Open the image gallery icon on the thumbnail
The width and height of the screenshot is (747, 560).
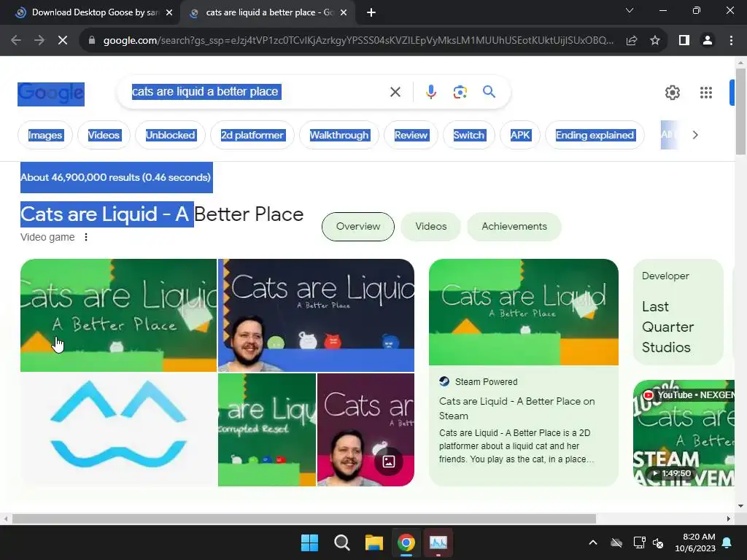(x=388, y=462)
